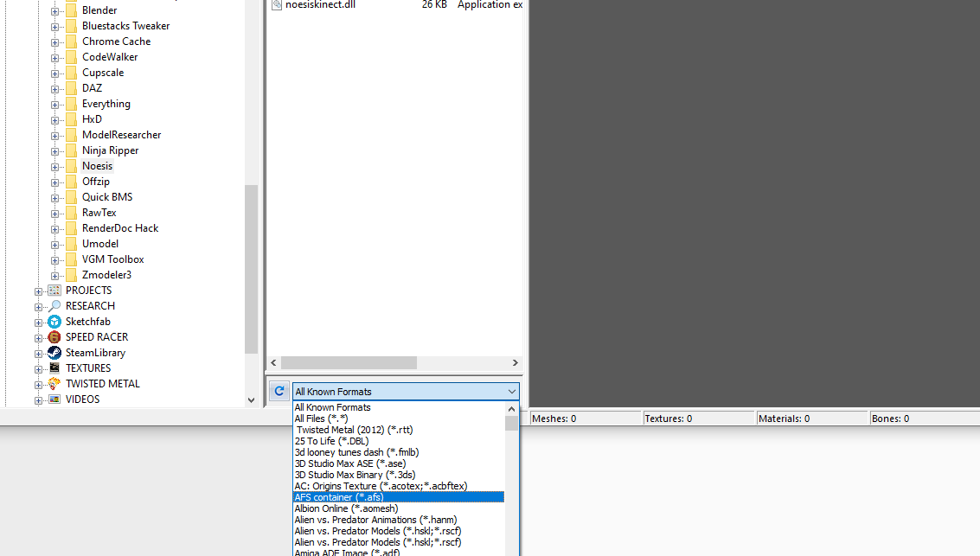Click the TWISTED METAL icon
Image resolution: width=980 pixels, height=556 pixels.
[x=55, y=384]
